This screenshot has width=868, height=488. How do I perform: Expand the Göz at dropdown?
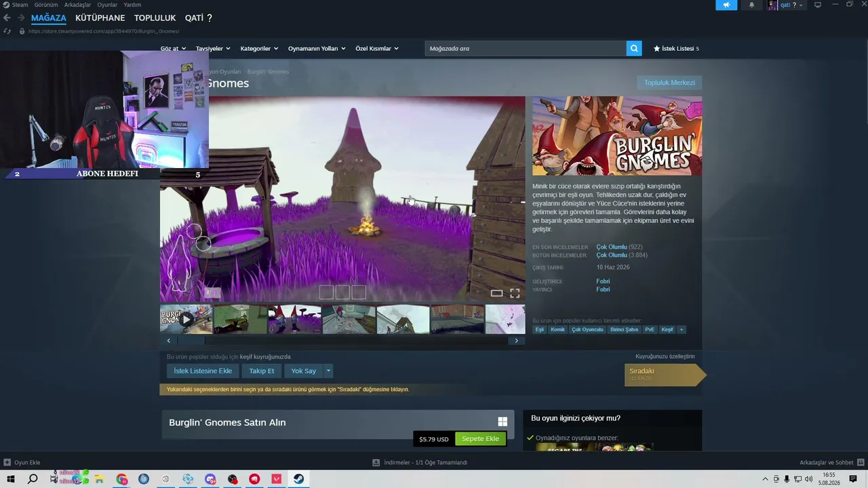[x=172, y=48]
